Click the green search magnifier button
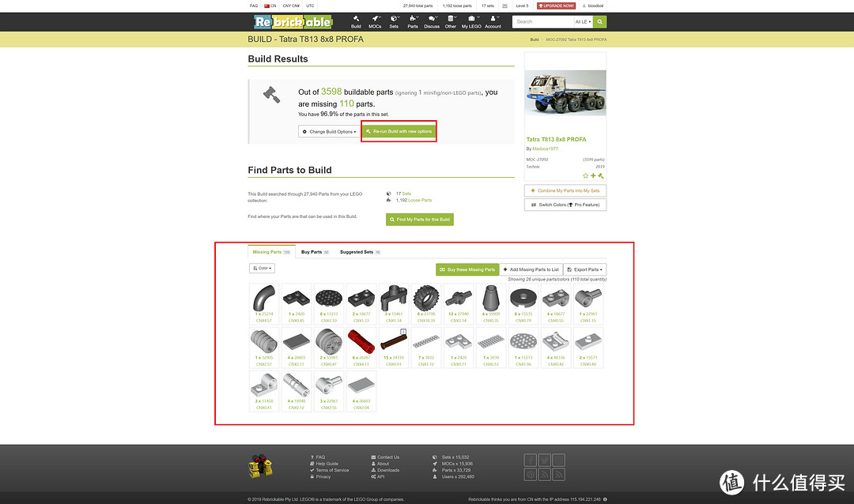854x504 pixels. (599, 22)
